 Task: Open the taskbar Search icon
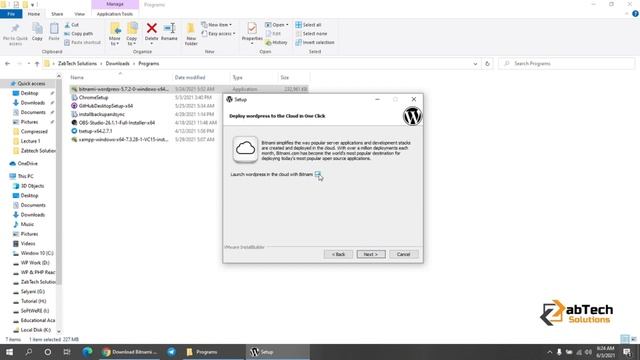29,352
